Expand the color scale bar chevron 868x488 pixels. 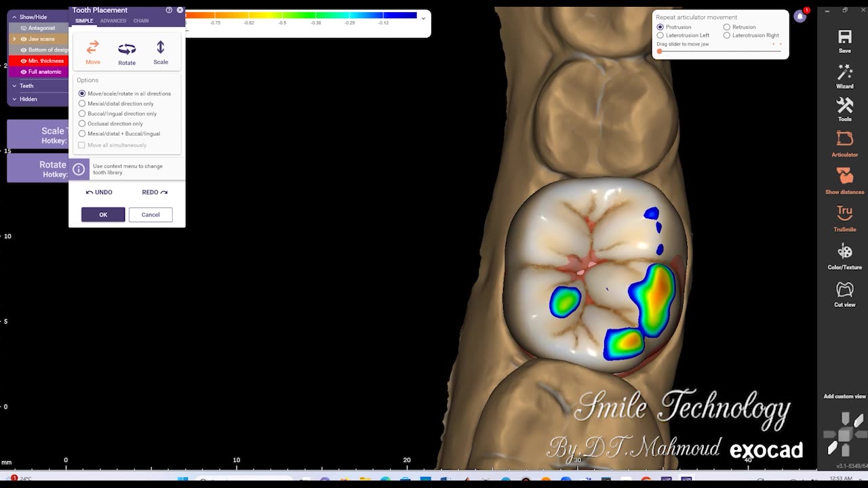(423, 18)
